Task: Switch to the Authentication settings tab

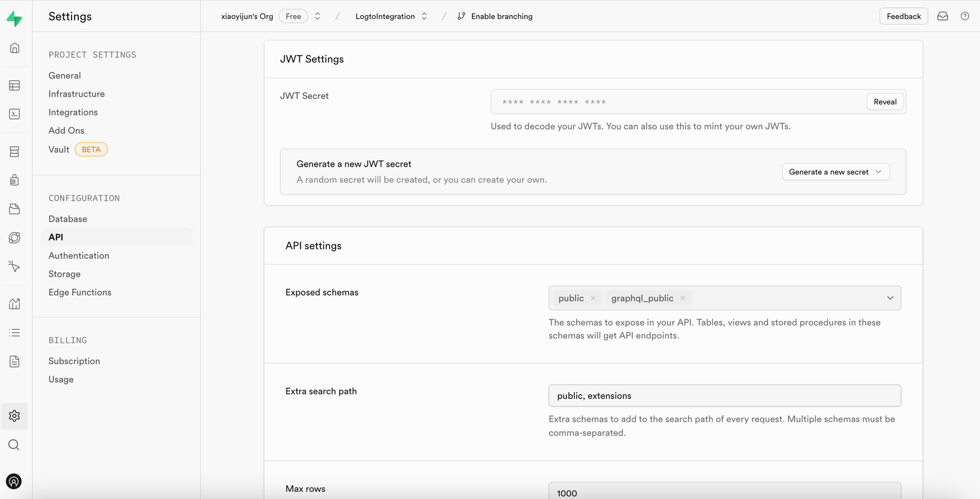Action: [78, 255]
